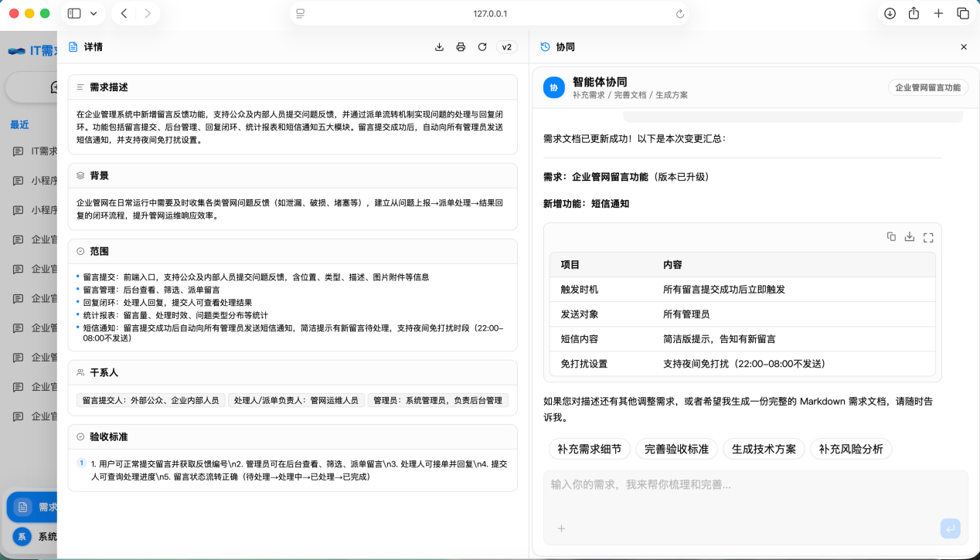Screen dimensions: 980x560
Task: Open the 需求 nav item at sidebar bottom
Action: (32, 507)
